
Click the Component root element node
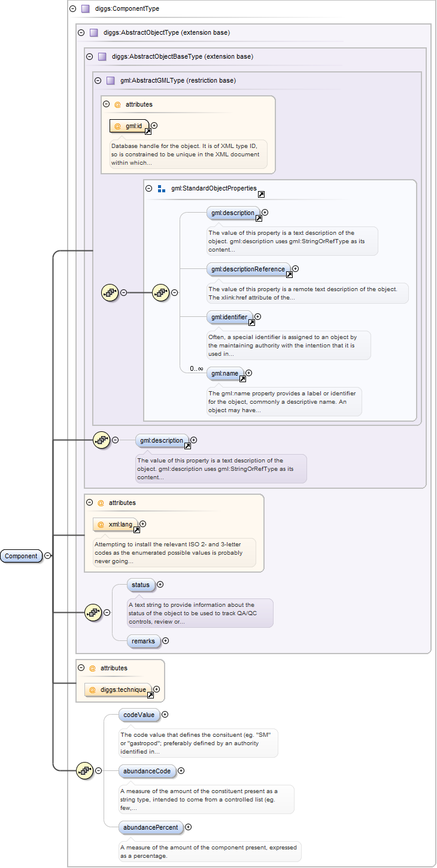tap(22, 556)
